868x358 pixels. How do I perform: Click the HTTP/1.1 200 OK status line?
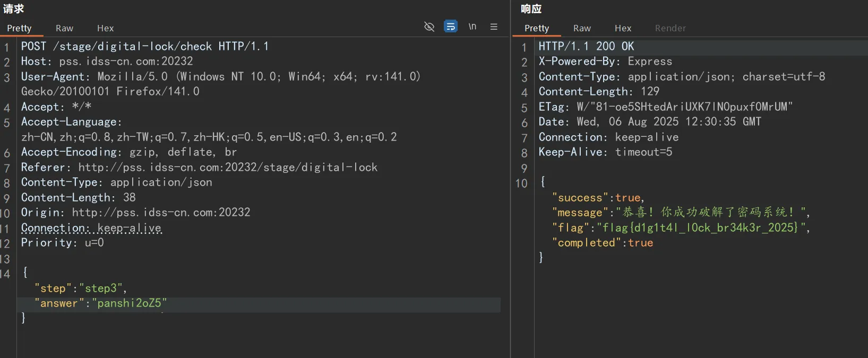[x=586, y=47]
